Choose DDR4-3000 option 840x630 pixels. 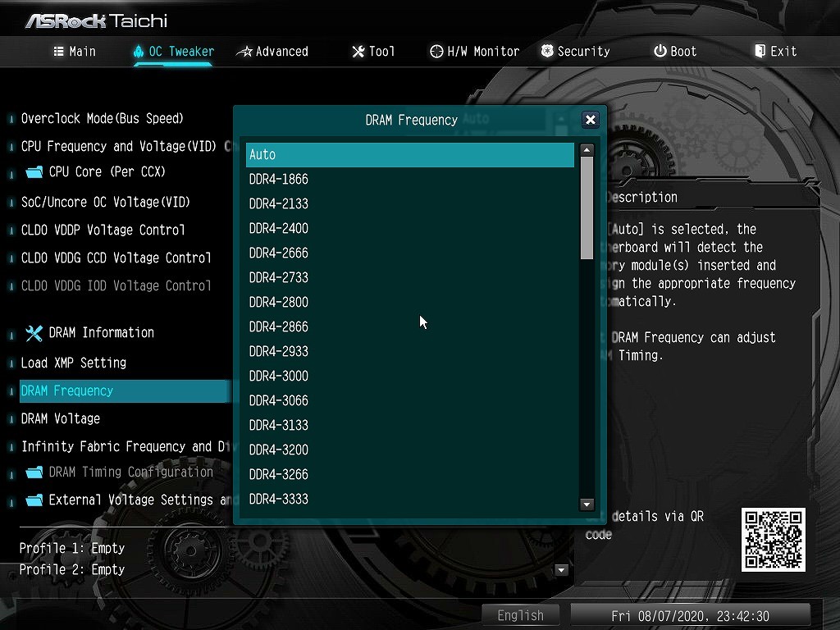pyautogui.click(x=410, y=376)
